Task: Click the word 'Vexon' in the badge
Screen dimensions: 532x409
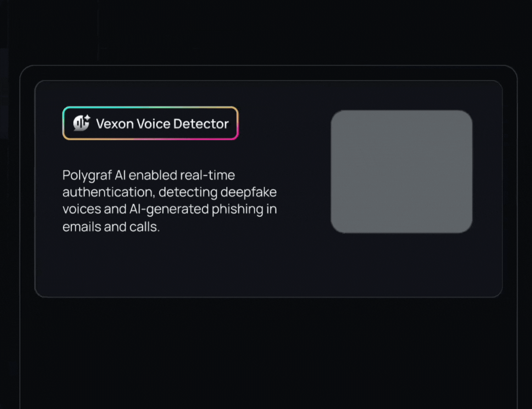Action: click(x=115, y=124)
